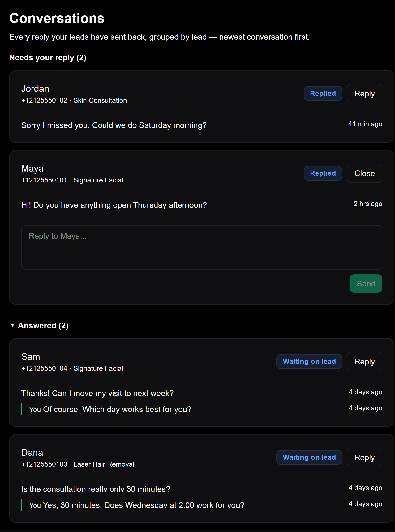Click the '2 hrs ago' timestamp

coord(368,204)
